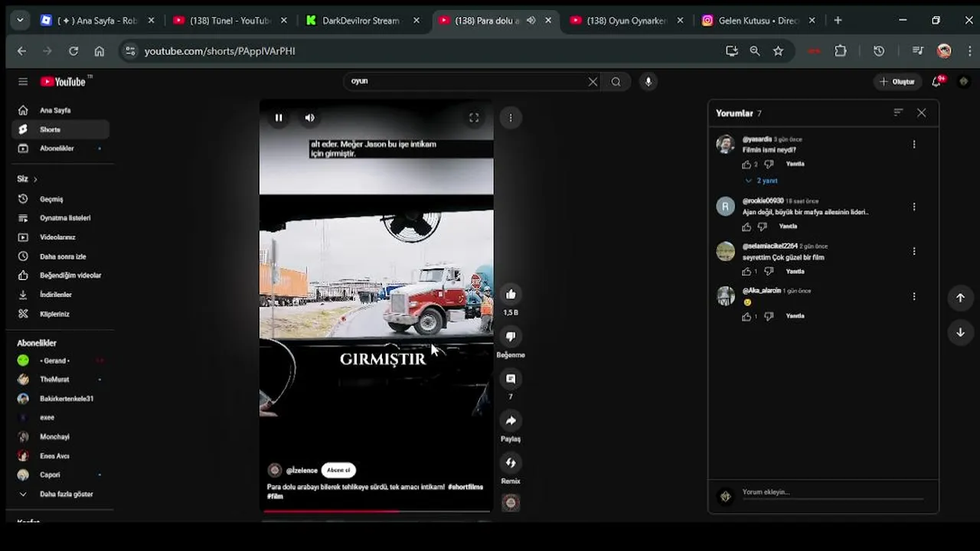Image resolution: width=980 pixels, height=551 pixels.
Task: Open Geçmiş history
Action: pyautogui.click(x=60, y=199)
